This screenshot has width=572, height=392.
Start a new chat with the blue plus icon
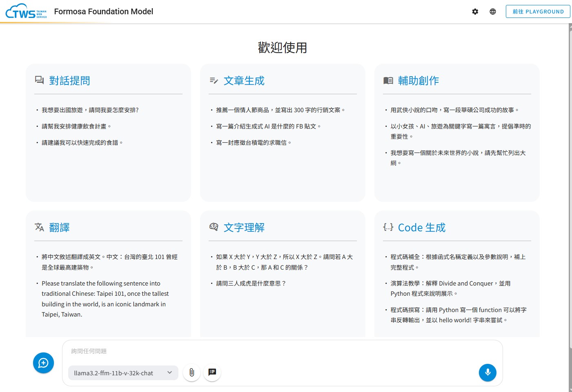[x=43, y=363]
